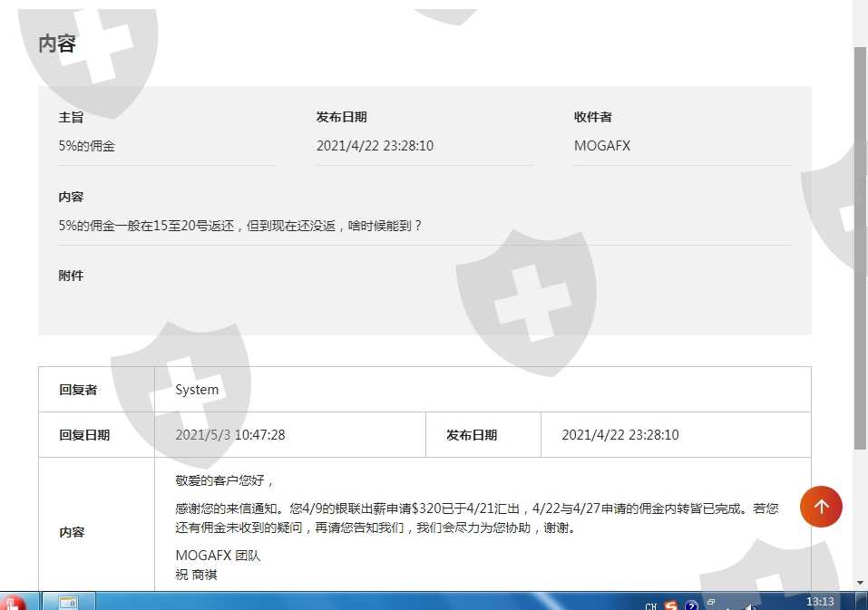
Task: Click the tray window-restore icon beside the help icon
Action: [711, 602]
